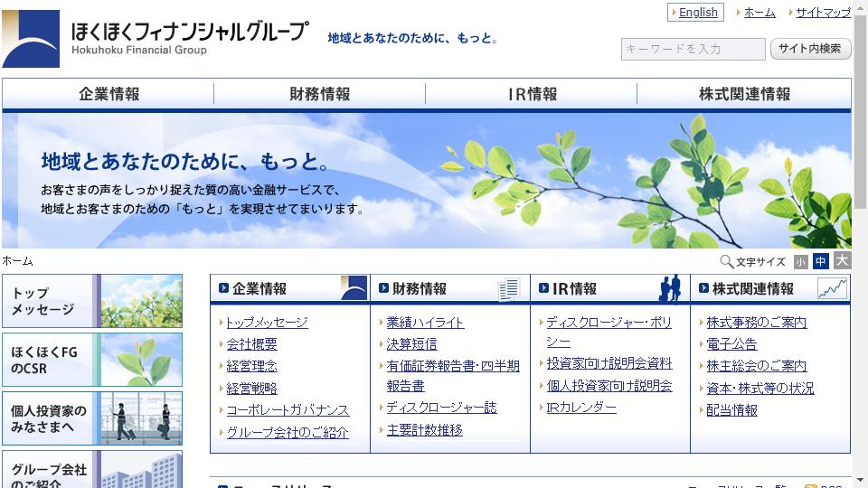Set text size to medium (中)
Image resolution: width=868 pixels, height=488 pixels.
pos(821,261)
